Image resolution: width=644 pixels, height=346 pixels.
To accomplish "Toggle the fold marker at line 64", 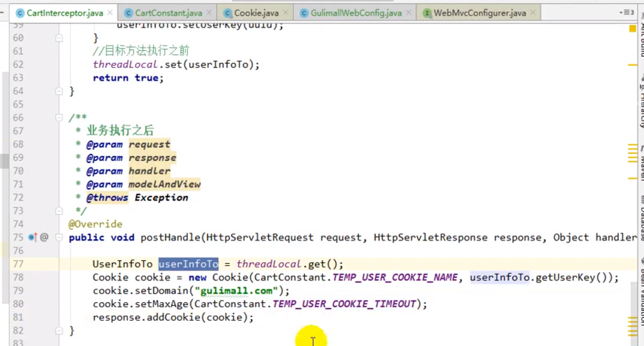I will coord(59,91).
